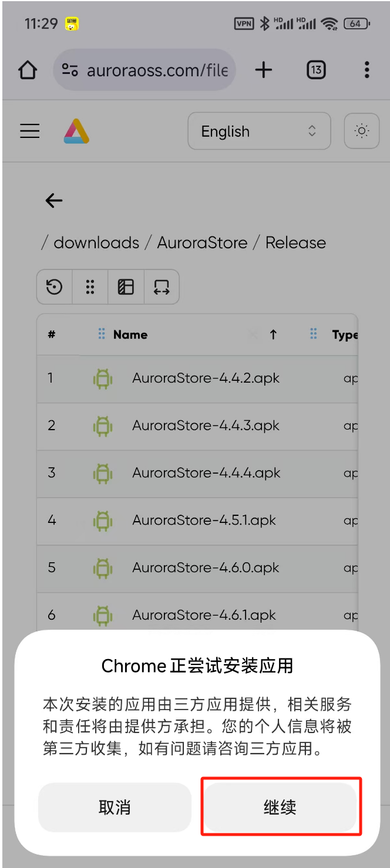Expand the English language dropdown
The image size is (390, 868).
(259, 131)
